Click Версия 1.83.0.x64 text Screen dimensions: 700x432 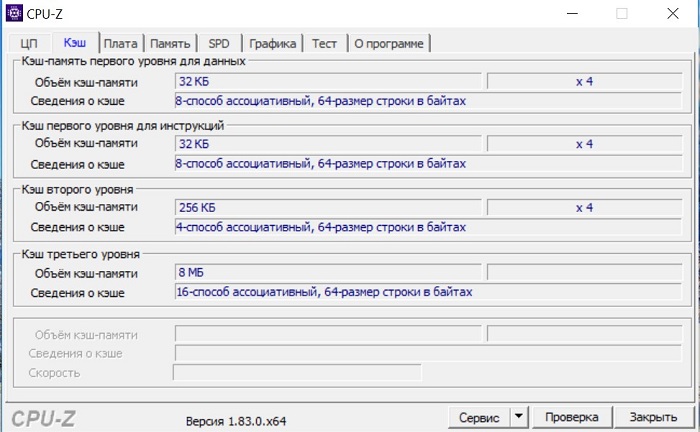click(x=236, y=421)
